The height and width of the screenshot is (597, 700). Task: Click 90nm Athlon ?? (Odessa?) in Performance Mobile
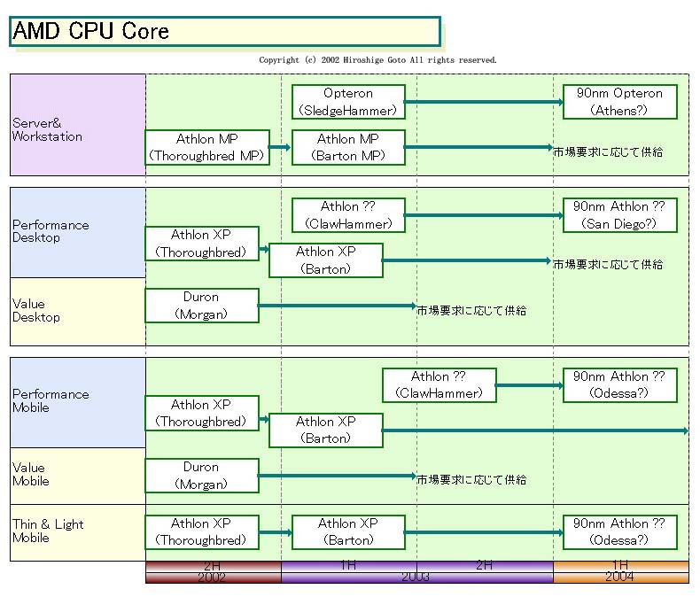[x=619, y=385]
